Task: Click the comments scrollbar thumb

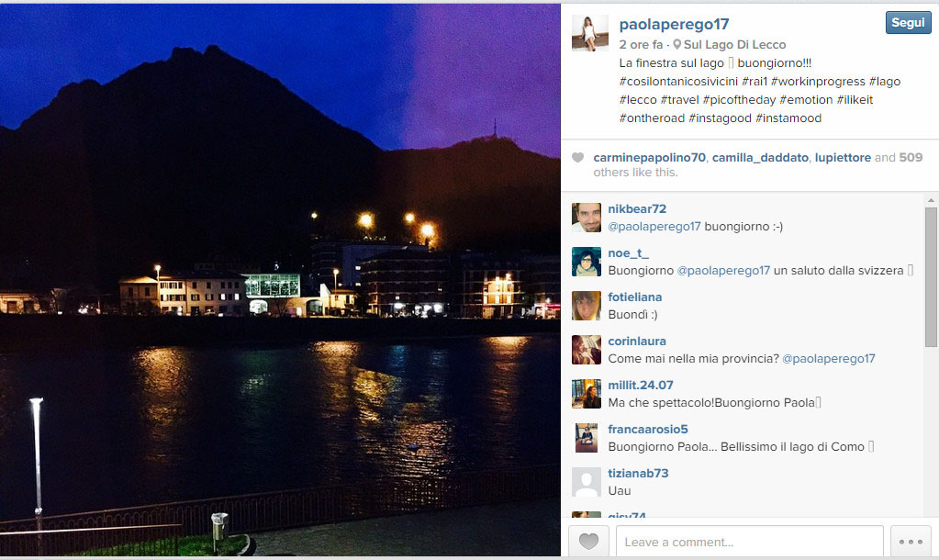Action: click(931, 277)
